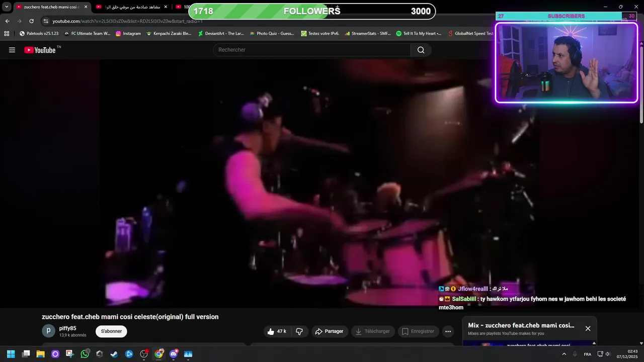Open the Photo Quiz bookmark
Viewport: 644px width, 362px height.
pyautogui.click(x=272, y=34)
